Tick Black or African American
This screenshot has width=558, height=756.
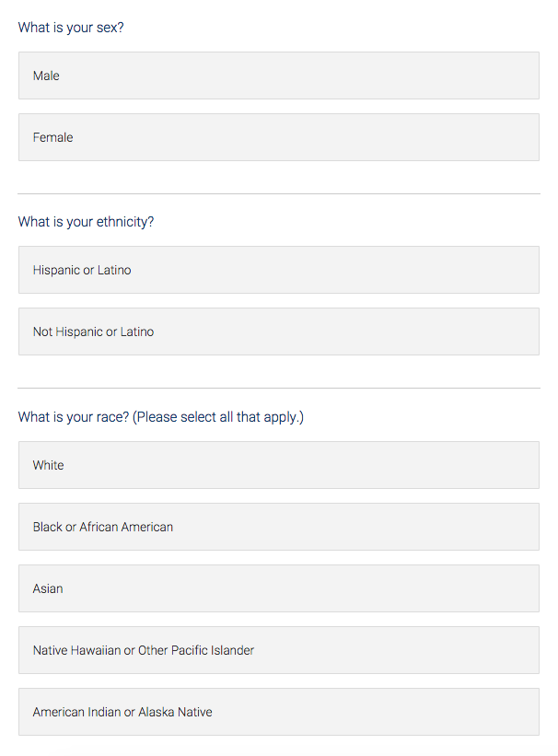click(x=278, y=527)
